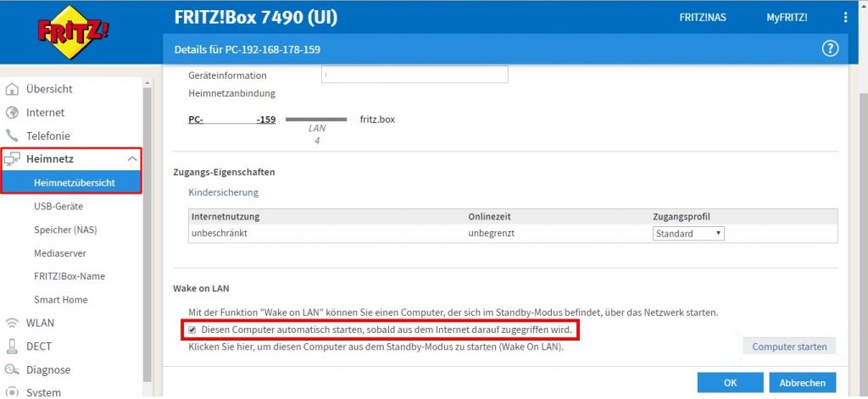Screen dimensions: 868x399
Task: Click the Wake on LAN heading
Action: [201, 288]
